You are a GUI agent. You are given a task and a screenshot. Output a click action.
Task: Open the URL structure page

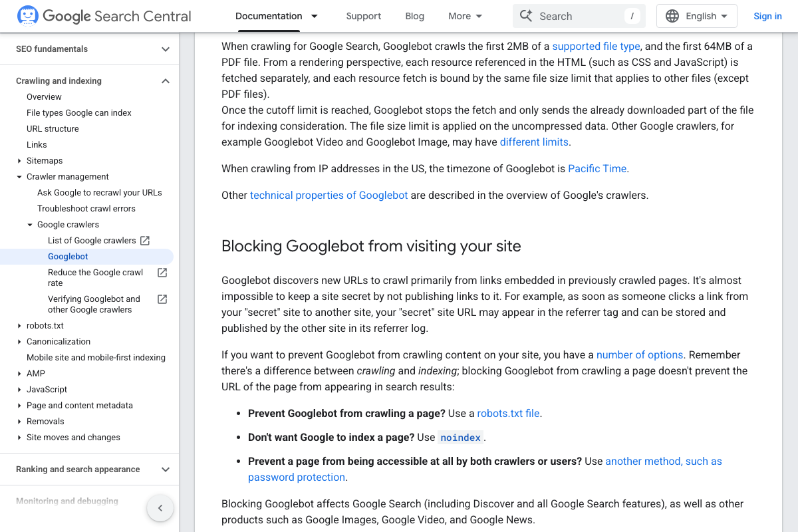53,129
